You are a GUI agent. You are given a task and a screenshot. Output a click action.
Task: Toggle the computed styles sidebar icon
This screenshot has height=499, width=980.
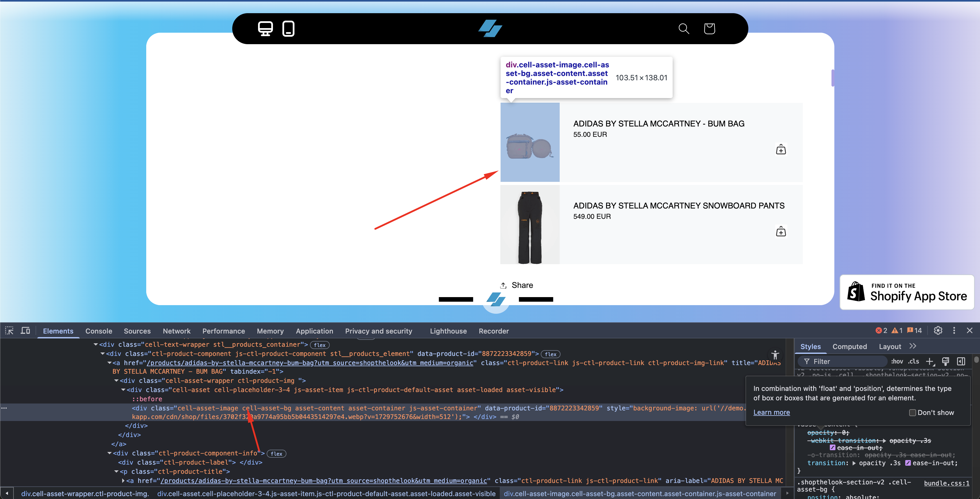[961, 361]
